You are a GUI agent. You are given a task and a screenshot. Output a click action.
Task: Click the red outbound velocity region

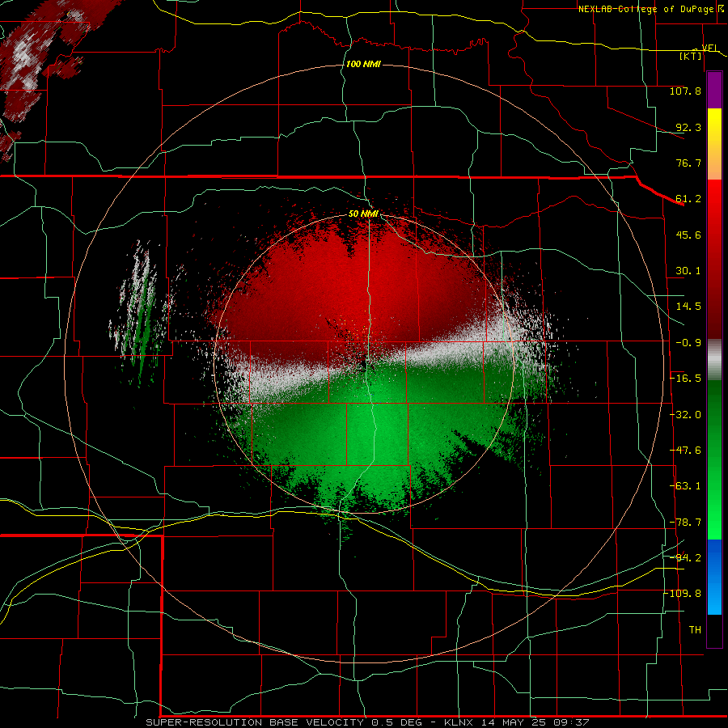pos(362,288)
